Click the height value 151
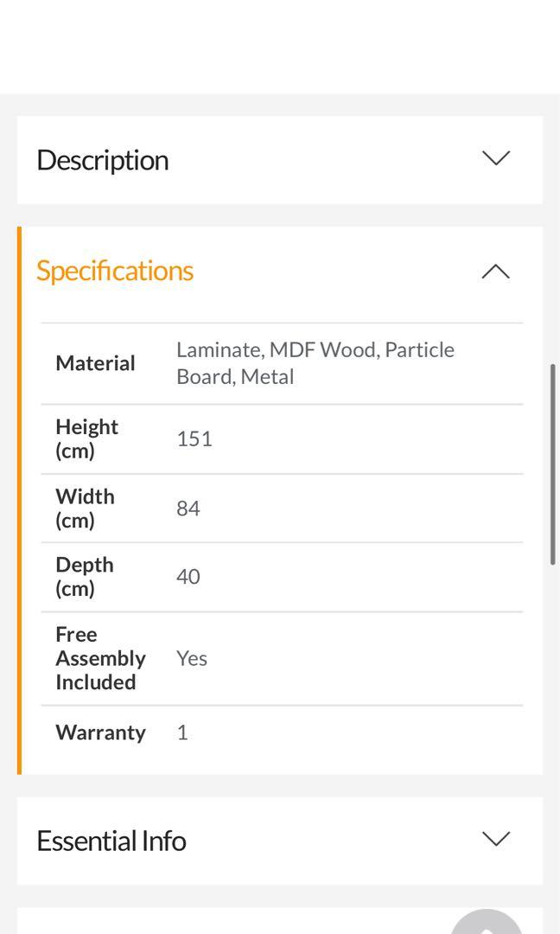The width and height of the screenshot is (560, 934). 194,438
